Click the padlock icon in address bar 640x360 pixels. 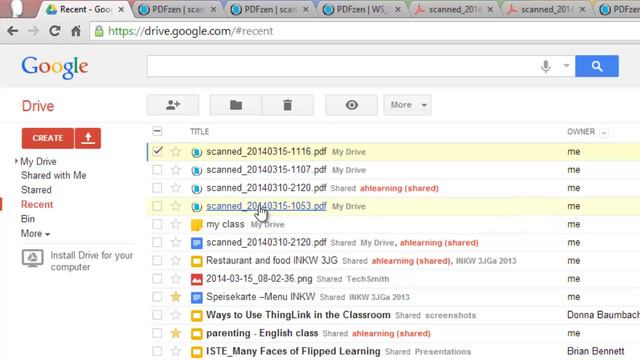[99, 31]
